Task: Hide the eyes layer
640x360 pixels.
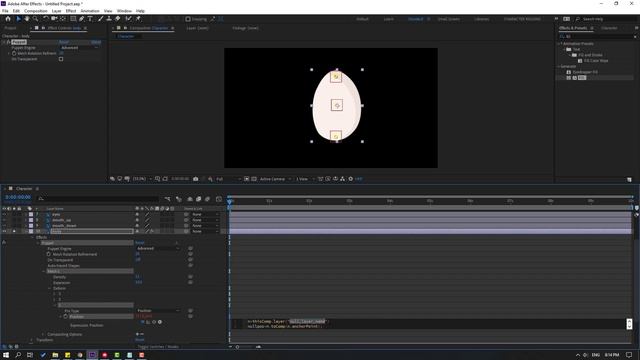Action: 4,214
